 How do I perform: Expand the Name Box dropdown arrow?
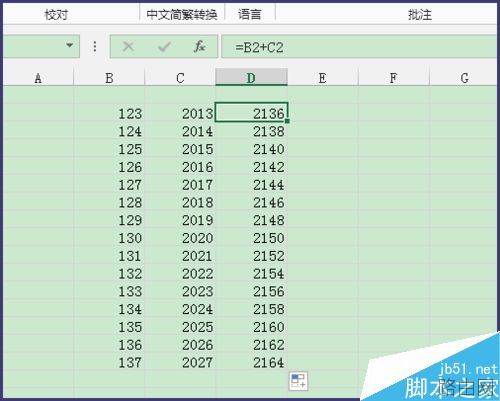coord(69,45)
